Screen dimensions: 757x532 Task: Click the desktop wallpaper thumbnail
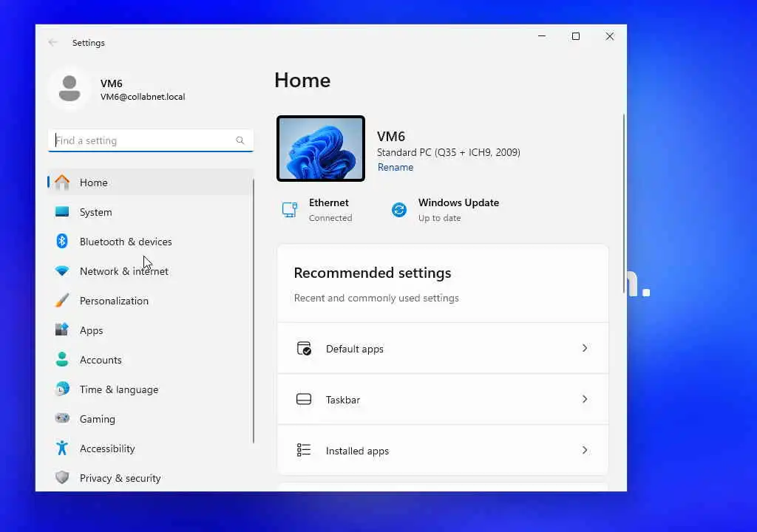321,149
